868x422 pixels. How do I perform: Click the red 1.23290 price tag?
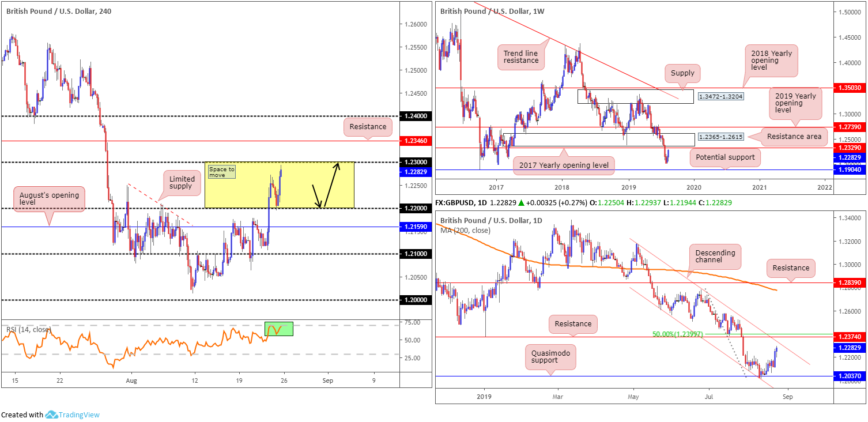pyautogui.click(x=850, y=148)
